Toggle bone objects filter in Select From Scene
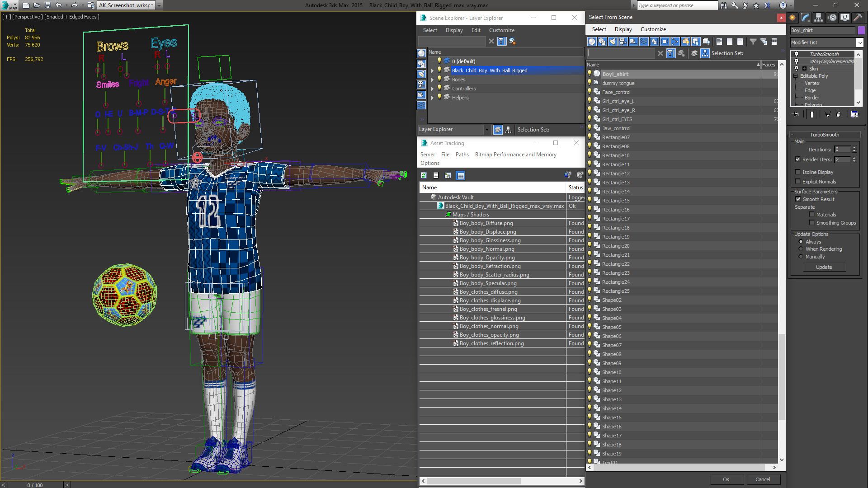 675,42
